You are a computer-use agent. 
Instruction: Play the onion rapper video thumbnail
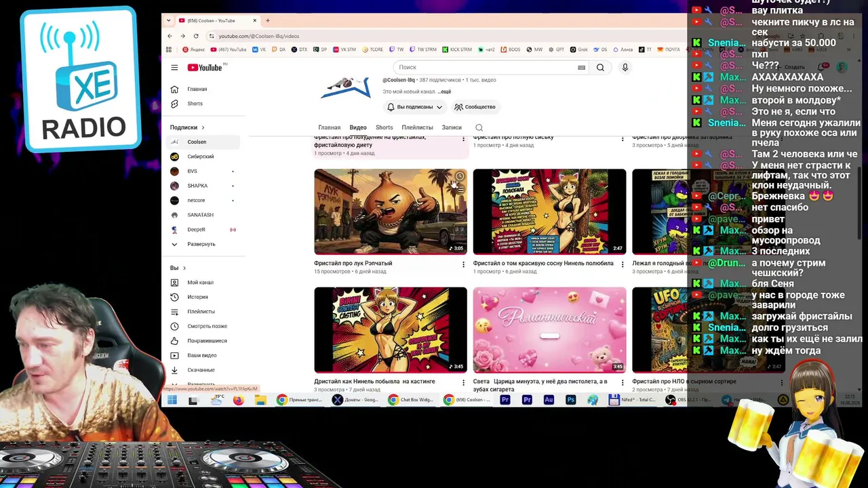click(x=391, y=211)
